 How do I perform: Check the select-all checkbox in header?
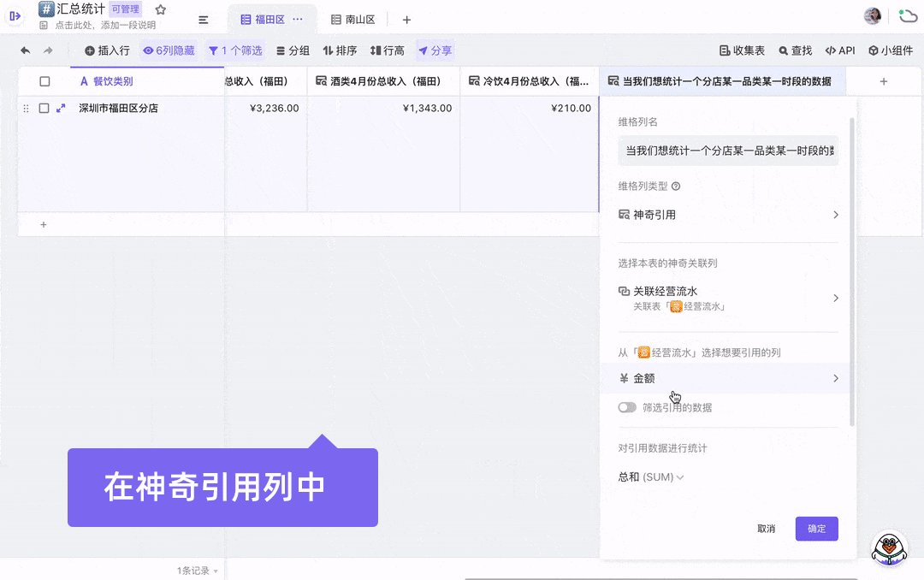tap(44, 81)
